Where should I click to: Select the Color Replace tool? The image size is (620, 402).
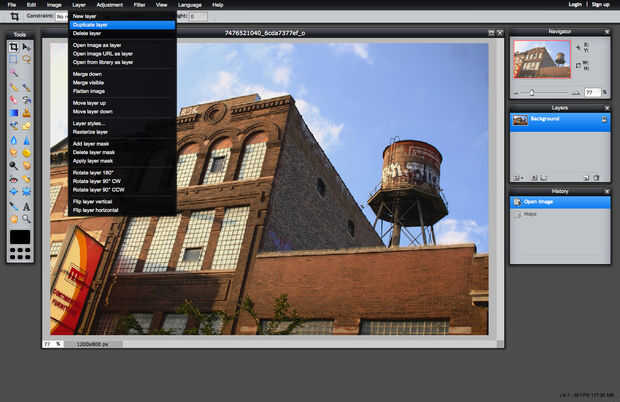(13, 126)
